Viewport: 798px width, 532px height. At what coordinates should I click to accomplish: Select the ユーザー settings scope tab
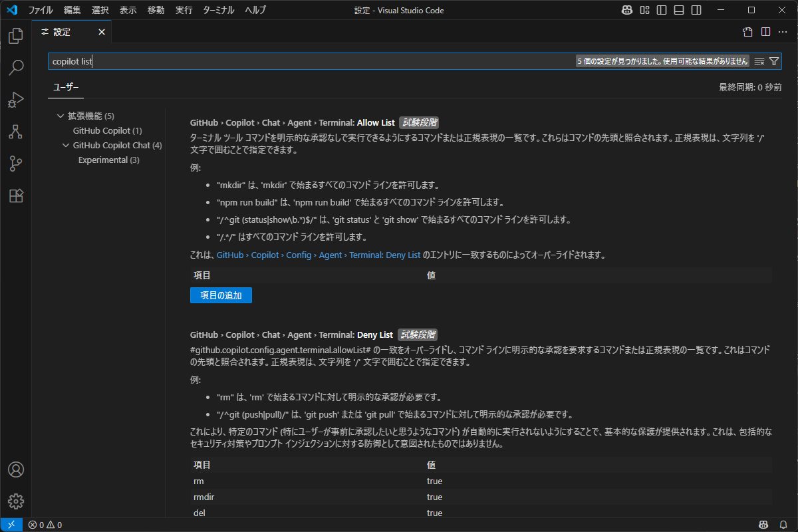click(66, 87)
